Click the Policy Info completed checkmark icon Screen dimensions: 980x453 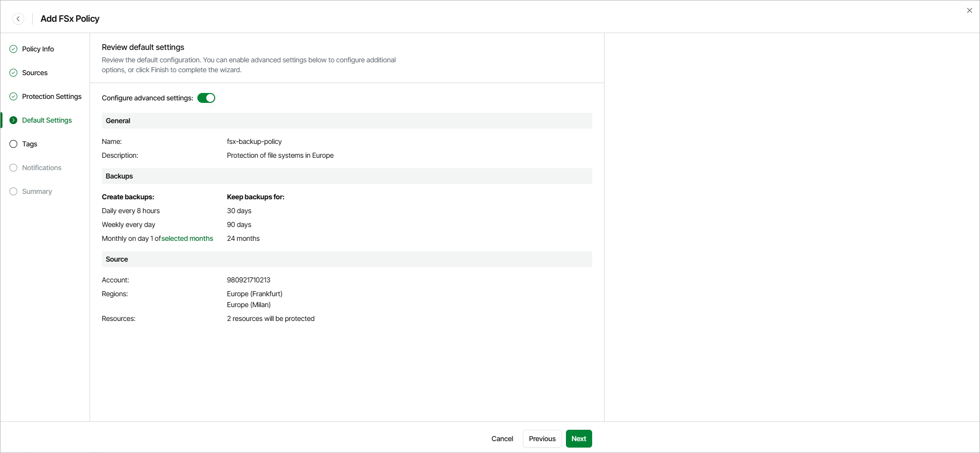(x=13, y=49)
